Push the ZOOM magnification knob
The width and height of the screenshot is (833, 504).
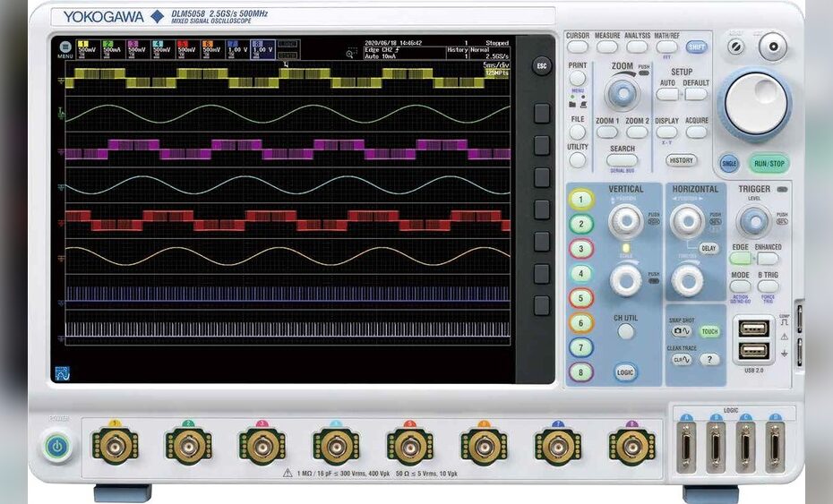tap(623, 93)
